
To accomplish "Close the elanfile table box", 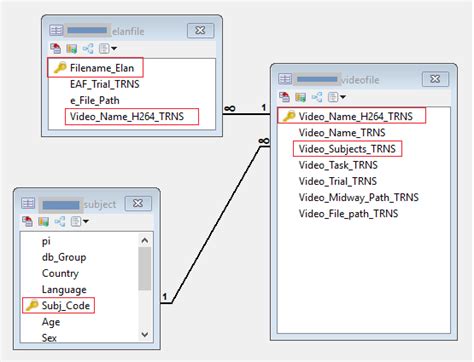I will (x=200, y=30).
